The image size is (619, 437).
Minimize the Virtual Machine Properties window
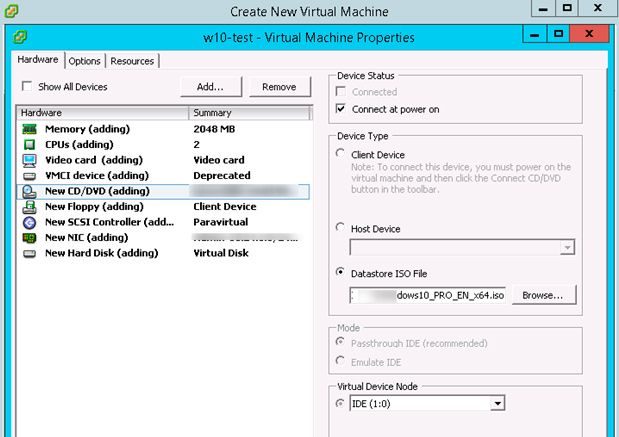tap(535, 34)
